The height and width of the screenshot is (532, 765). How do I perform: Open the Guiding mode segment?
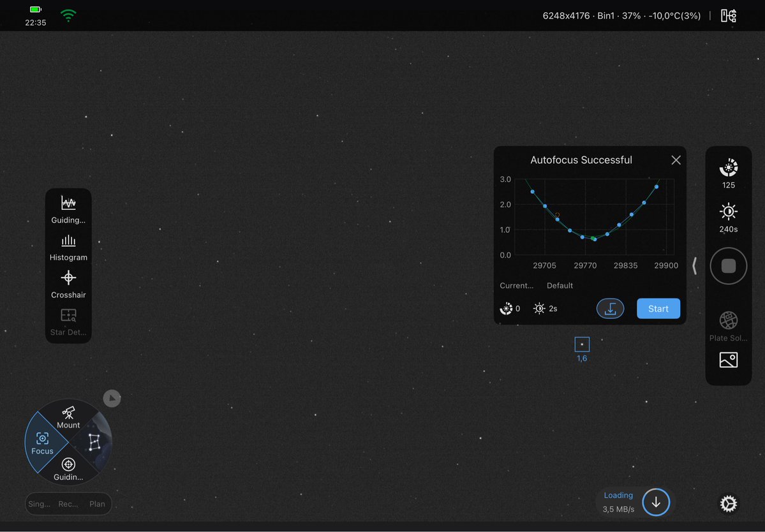68,469
